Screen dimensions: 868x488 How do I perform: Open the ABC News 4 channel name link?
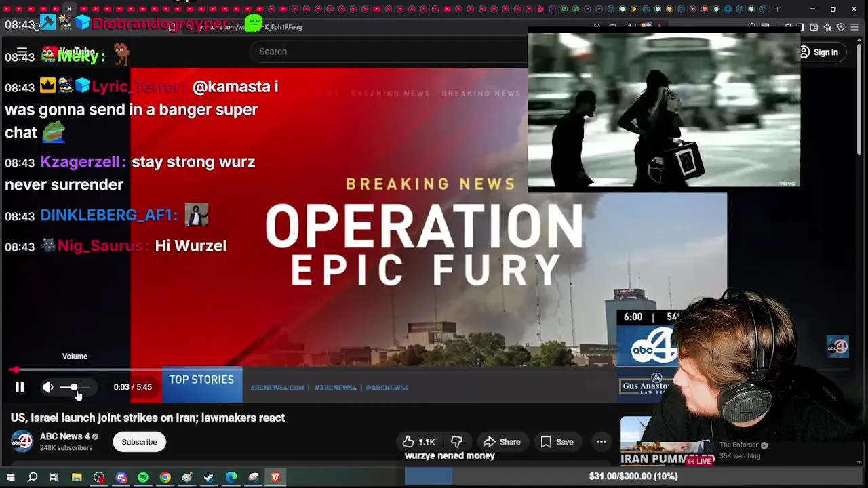click(64, 436)
